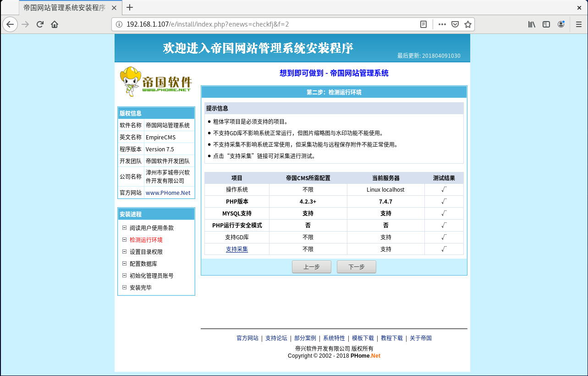Open the 支持论坛 footer link
The height and width of the screenshot is (376, 588).
click(276, 338)
